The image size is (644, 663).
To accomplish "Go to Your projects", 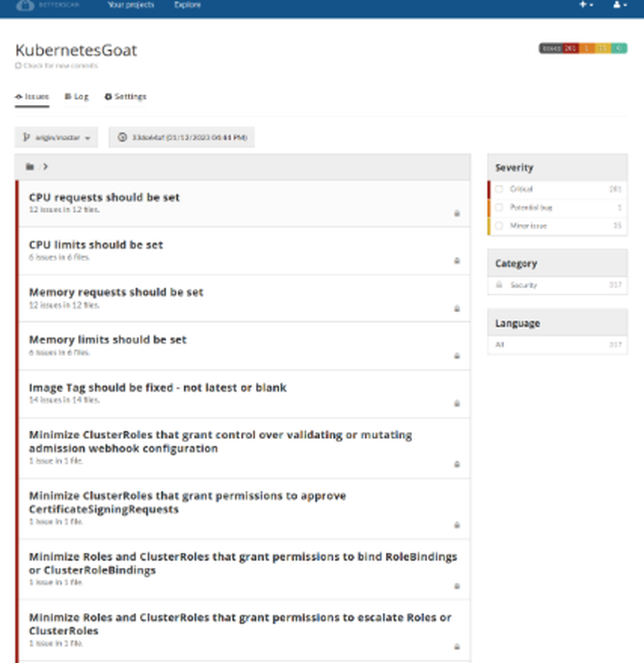I will pos(131,5).
